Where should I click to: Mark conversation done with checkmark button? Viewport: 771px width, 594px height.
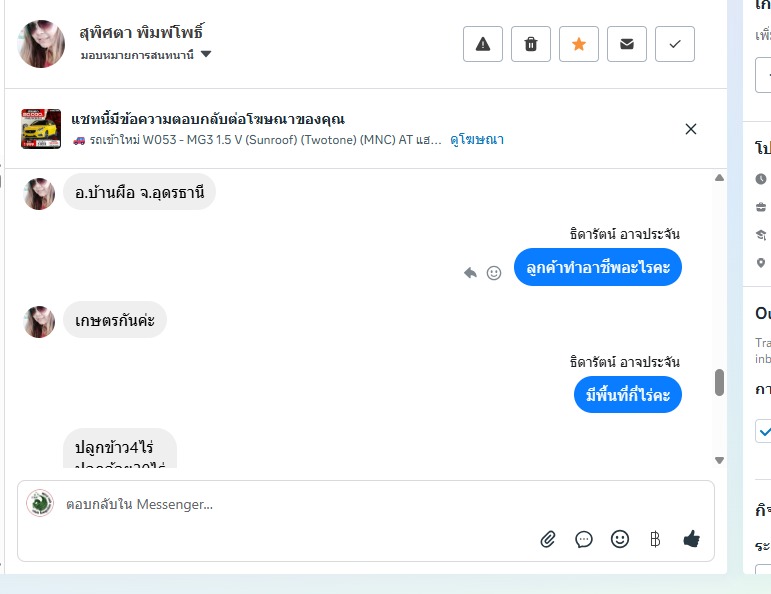coord(675,44)
